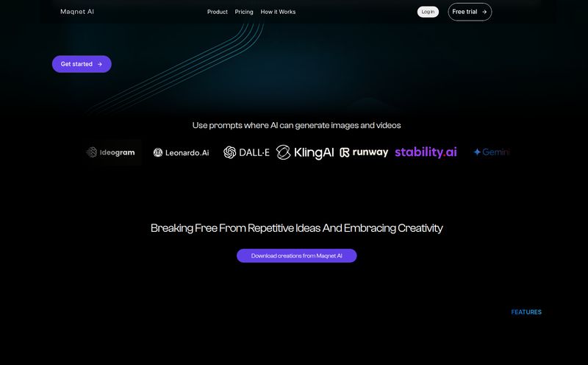Click the arrow in the Free trial button
Viewport: 588px width, 365px height.
tap(484, 12)
